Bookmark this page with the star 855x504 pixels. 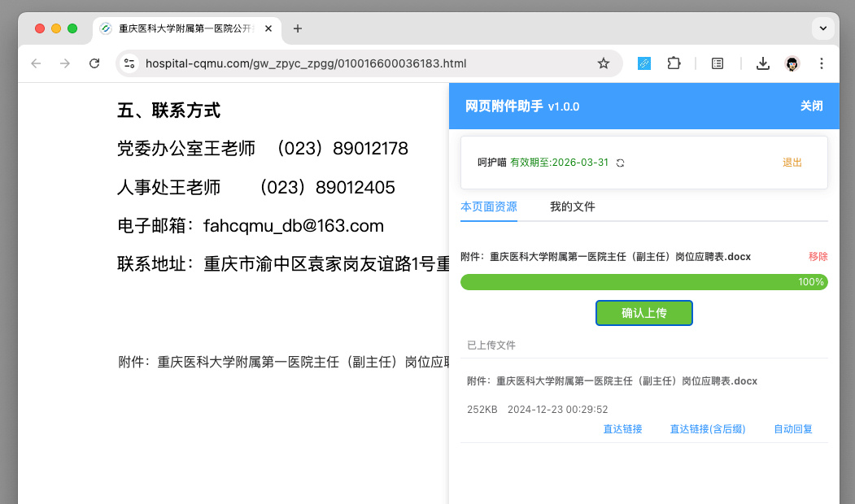[603, 63]
